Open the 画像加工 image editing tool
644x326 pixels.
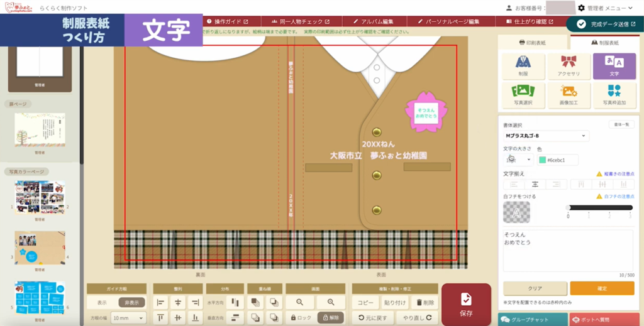[x=569, y=95]
